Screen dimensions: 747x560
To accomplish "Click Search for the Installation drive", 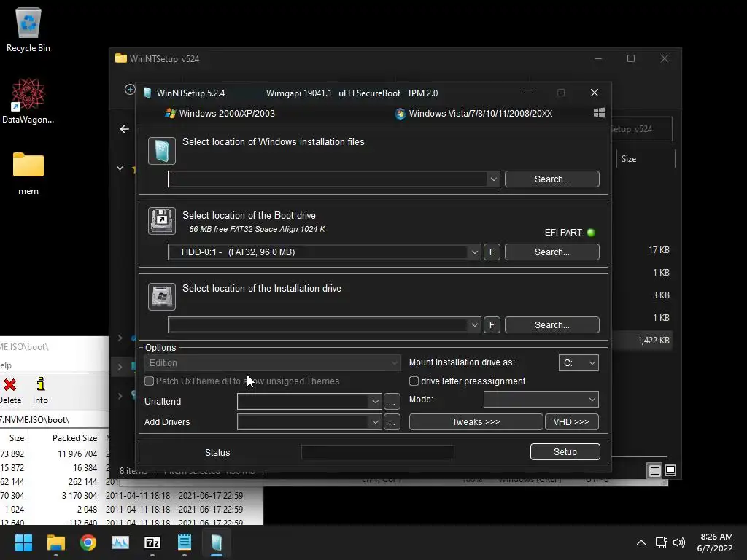I will [551, 324].
